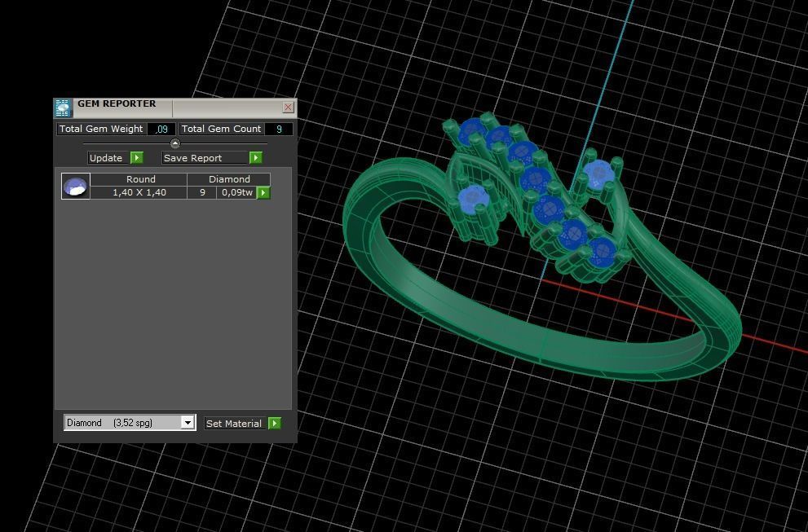Click the green arrow next to Set Material
Viewport: 808px width, 532px height.
[x=275, y=424]
